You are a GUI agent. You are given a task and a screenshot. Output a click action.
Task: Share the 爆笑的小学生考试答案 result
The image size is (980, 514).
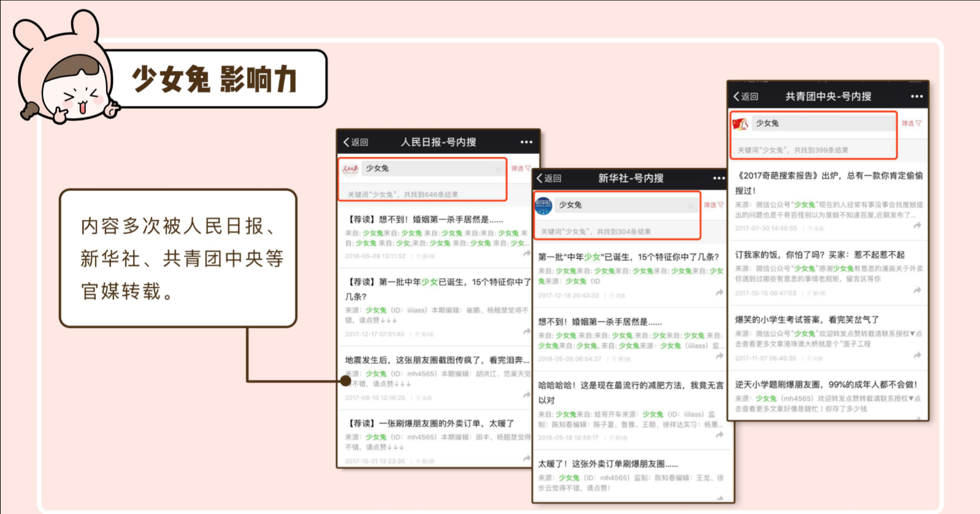coord(917,356)
